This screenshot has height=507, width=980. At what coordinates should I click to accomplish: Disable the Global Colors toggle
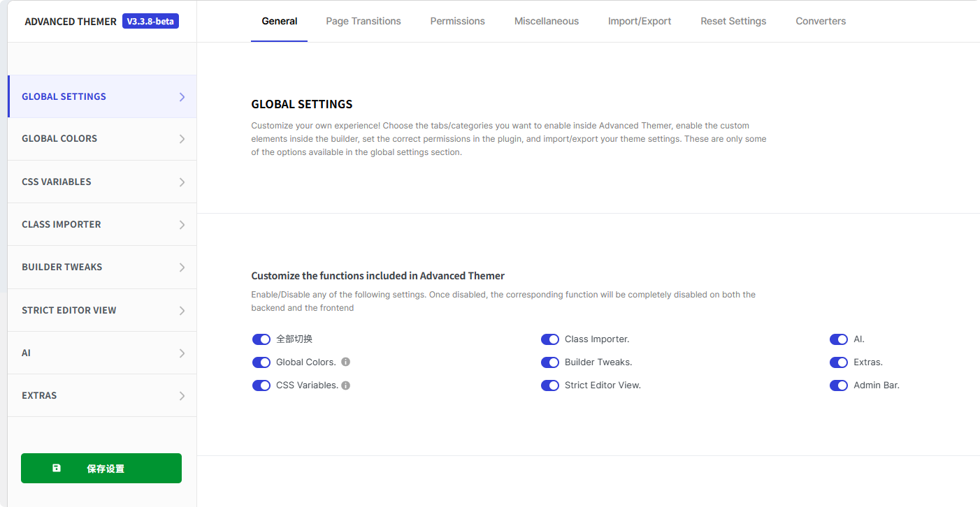[x=261, y=362]
